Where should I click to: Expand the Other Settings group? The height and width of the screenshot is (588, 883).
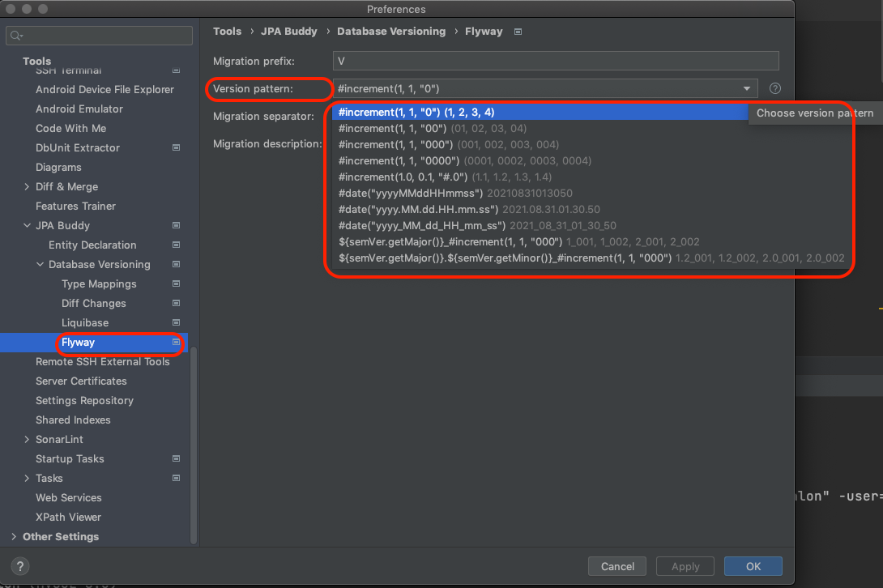[14, 536]
